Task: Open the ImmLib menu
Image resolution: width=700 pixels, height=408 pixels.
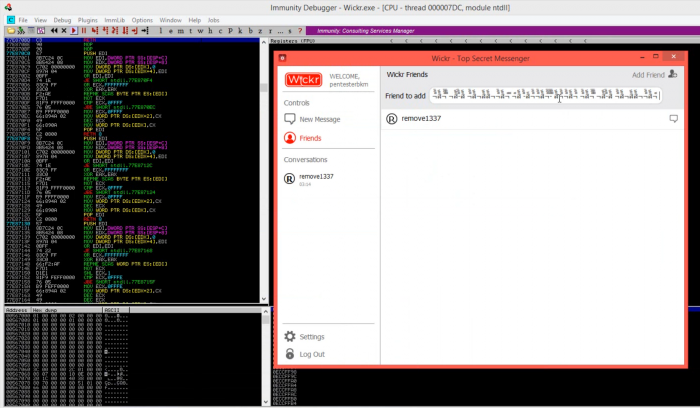Action: click(x=115, y=20)
